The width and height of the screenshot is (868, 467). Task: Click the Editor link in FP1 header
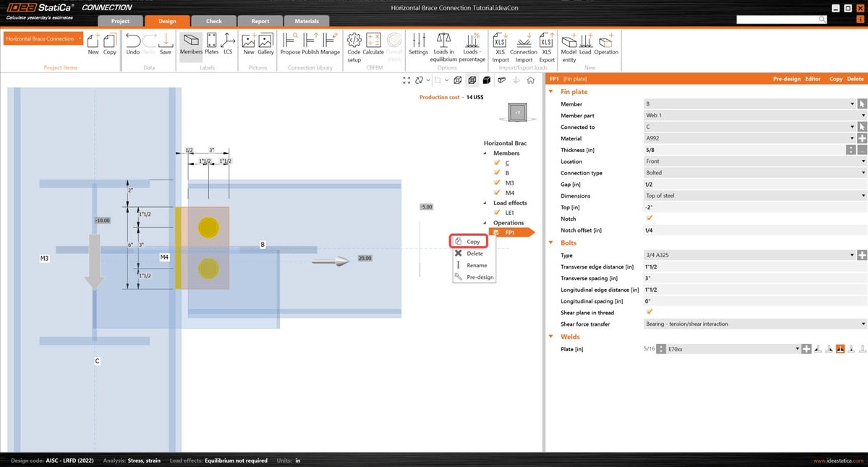coord(812,78)
